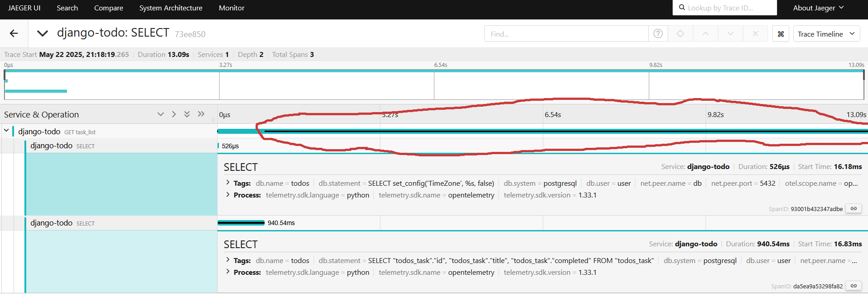Collapse trace header with chevron beside title
The width and height of the screenshot is (868, 301).
click(x=43, y=33)
